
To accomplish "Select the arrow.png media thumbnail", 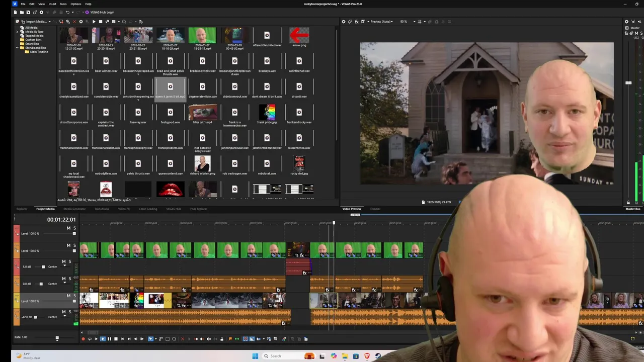I will (x=299, y=37).
